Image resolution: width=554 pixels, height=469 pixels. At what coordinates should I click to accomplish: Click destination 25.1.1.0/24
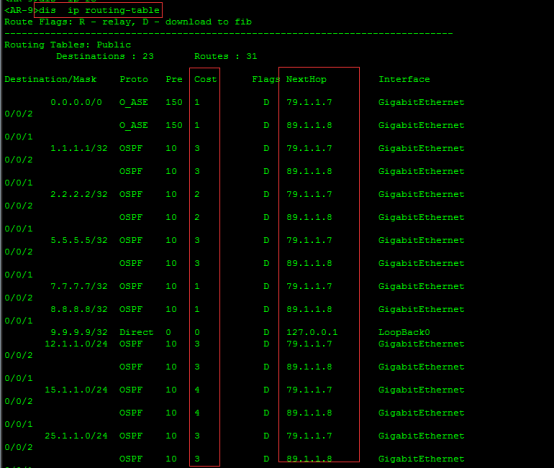pos(76,436)
